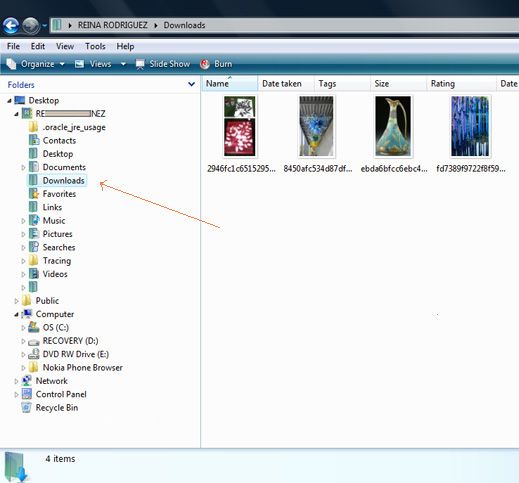
Task: Open the Recycle Bin icon in tree
Action: [26, 407]
